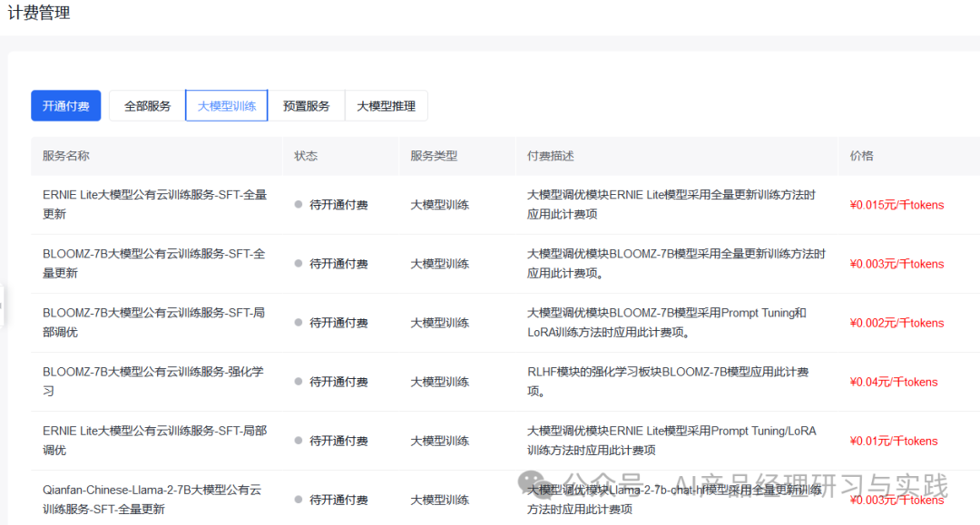Click the 服务名称 column header
980x525 pixels.
[65, 156]
